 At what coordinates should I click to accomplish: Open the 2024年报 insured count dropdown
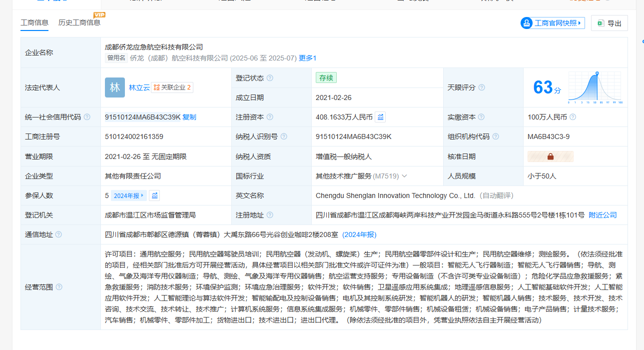click(128, 195)
